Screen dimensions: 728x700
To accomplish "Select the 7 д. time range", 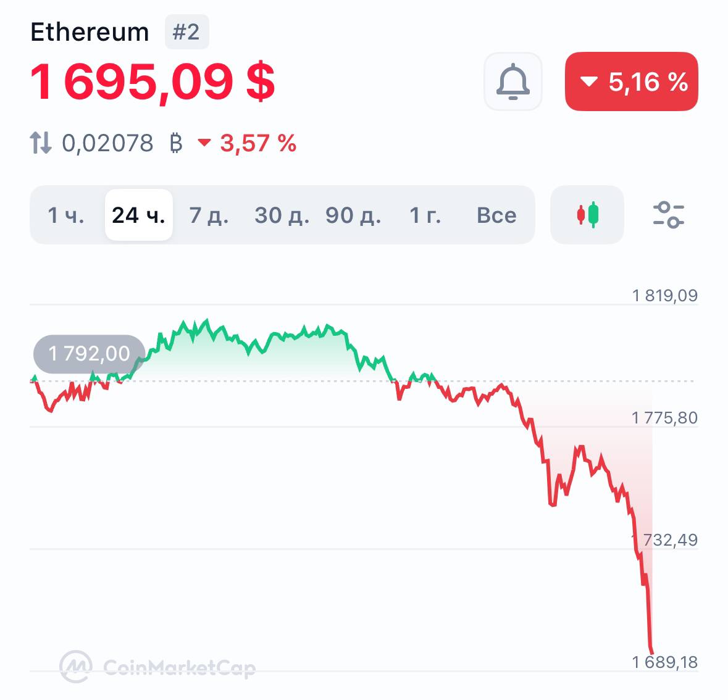I will click(x=209, y=215).
